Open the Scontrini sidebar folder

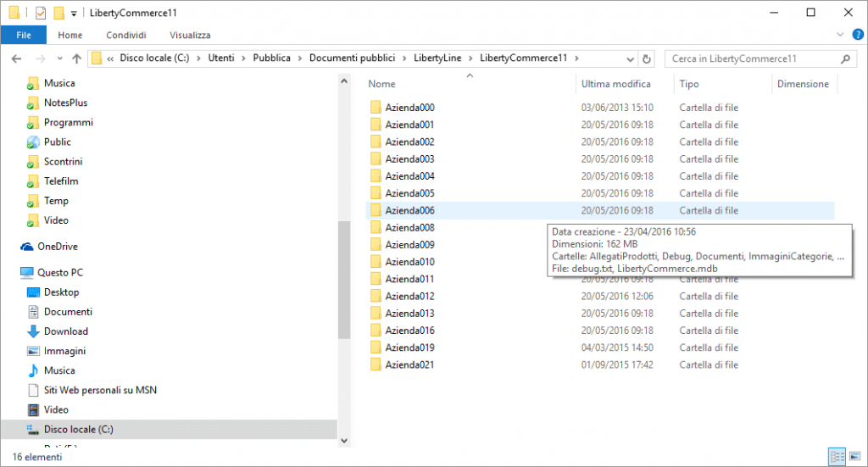coord(63,162)
